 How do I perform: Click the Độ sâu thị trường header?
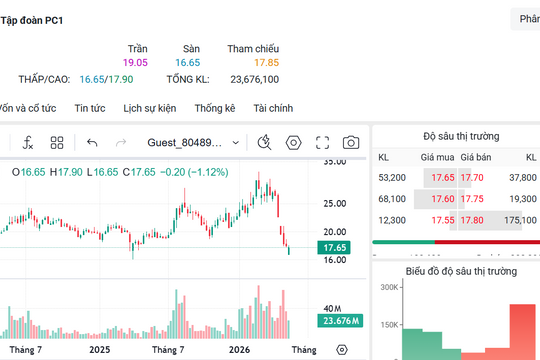[461, 136]
